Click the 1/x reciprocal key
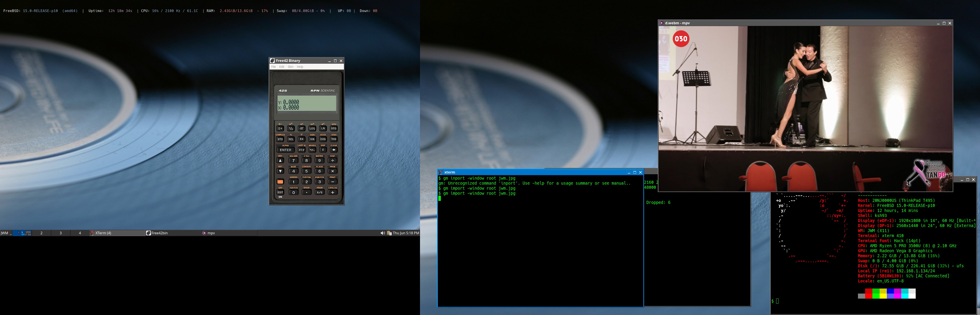 click(x=291, y=129)
